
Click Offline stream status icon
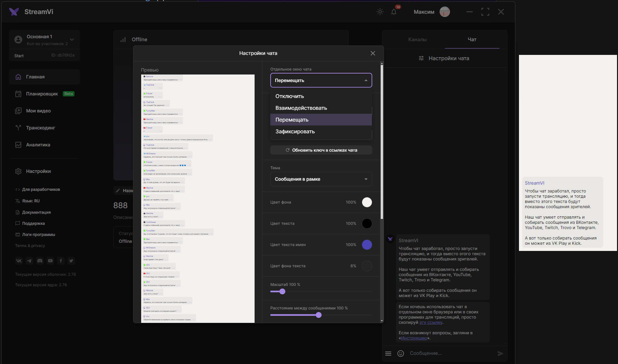click(x=123, y=40)
